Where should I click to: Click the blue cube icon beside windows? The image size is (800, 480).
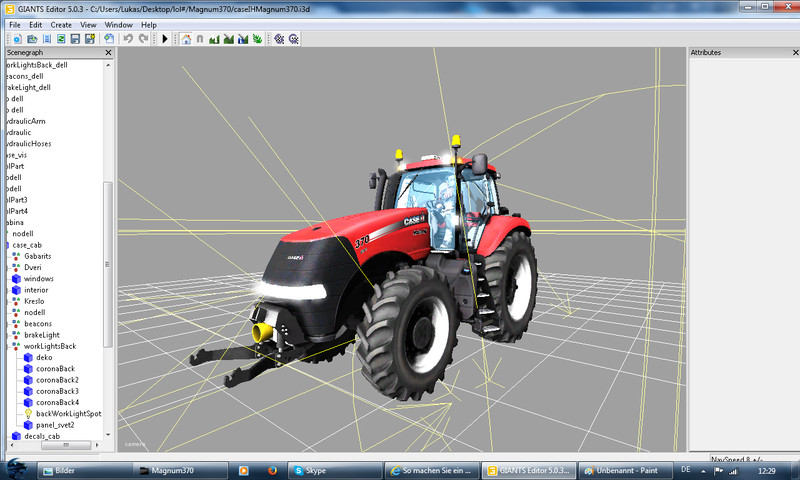pos(16,279)
